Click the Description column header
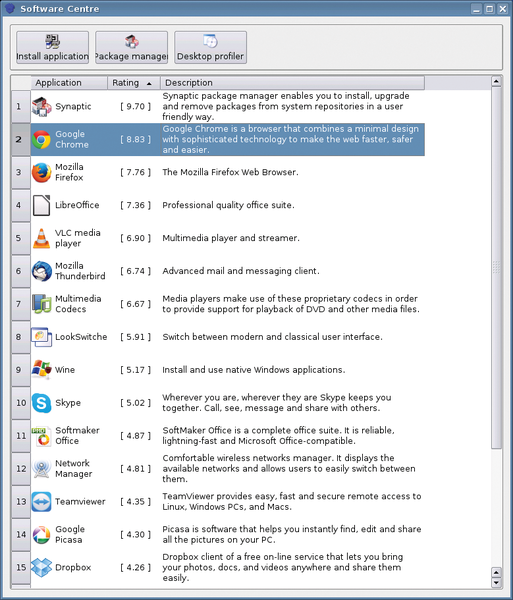Image resolution: width=513 pixels, height=600 pixels. tap(292, 83)
